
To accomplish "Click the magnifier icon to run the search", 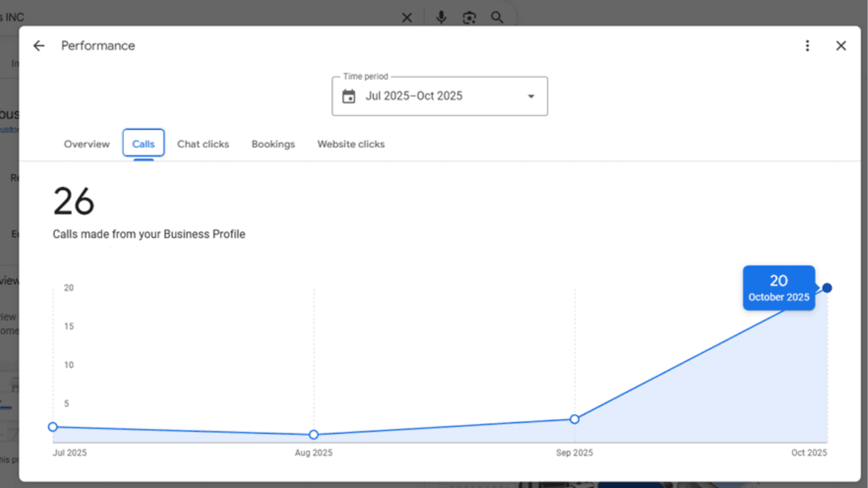I will (x=497, y=18).
